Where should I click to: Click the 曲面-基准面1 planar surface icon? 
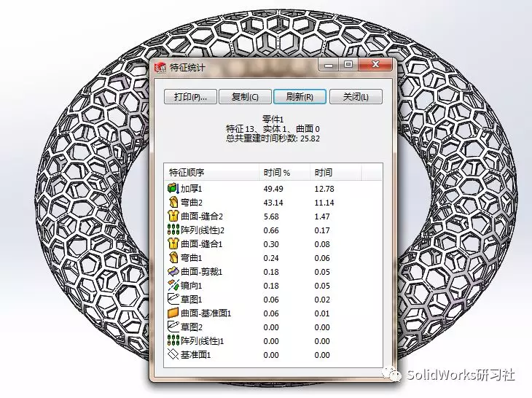tap(173, 313)
